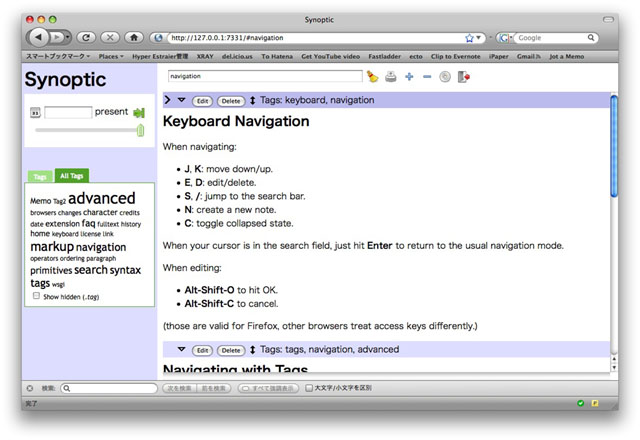
Task: Open the Places bookmarks dropdown
Action: [111, 56]
